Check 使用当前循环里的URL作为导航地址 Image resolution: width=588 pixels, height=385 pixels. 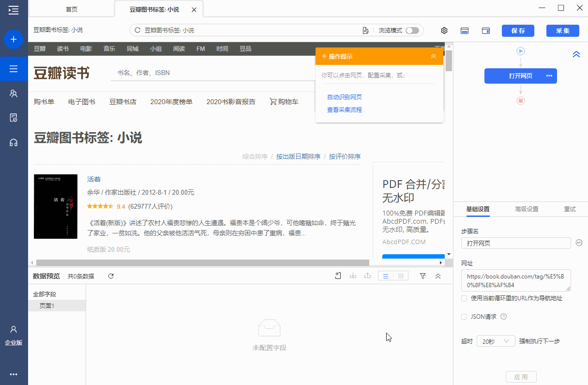[464, 298]
